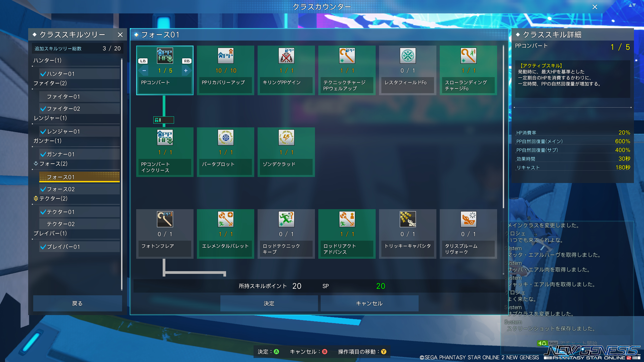The width and height of the screenshot is (644, 362).
Task: Click the 追加スキルツリー総数 counter
Action: [77, 49]
